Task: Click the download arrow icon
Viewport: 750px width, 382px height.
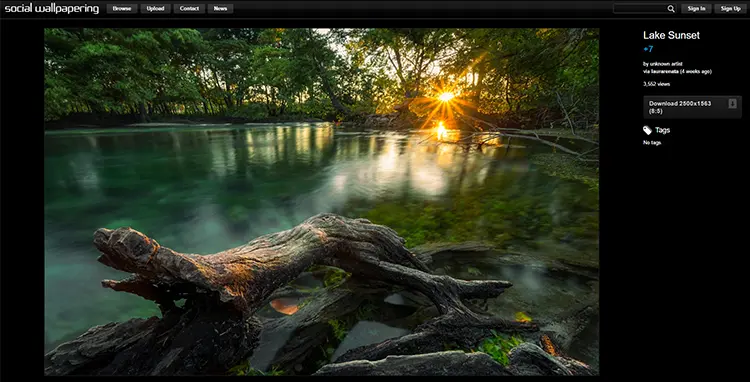Action: pos(732,104)
